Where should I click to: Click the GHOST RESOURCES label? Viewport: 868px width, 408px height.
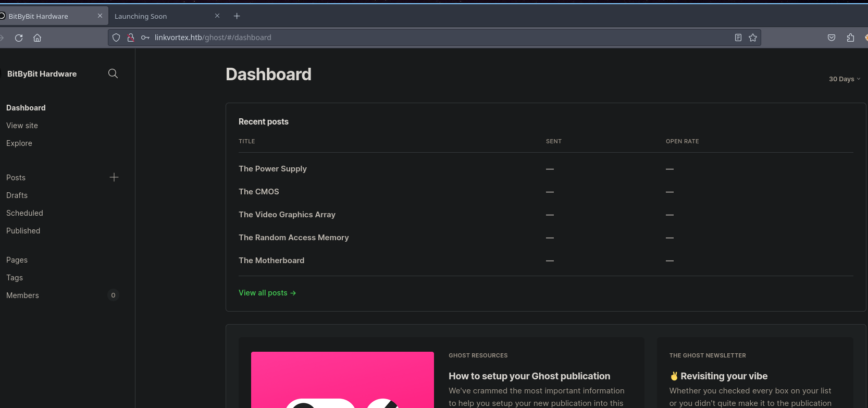click(478, 355)
